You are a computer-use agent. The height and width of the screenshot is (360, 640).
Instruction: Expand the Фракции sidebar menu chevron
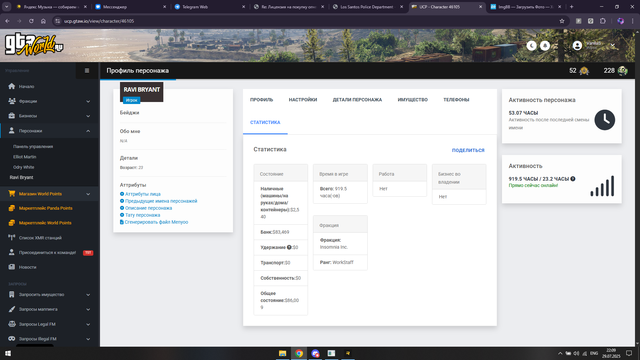pos(88,101)
